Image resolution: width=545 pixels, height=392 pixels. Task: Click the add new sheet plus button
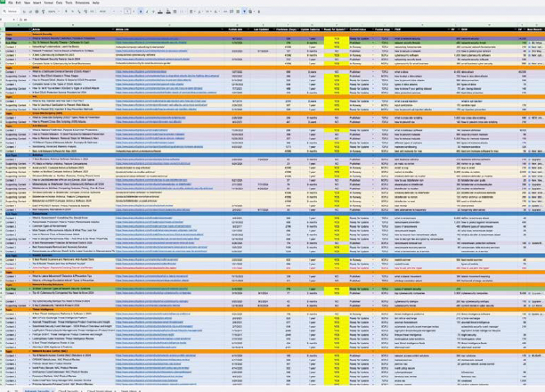9,390
